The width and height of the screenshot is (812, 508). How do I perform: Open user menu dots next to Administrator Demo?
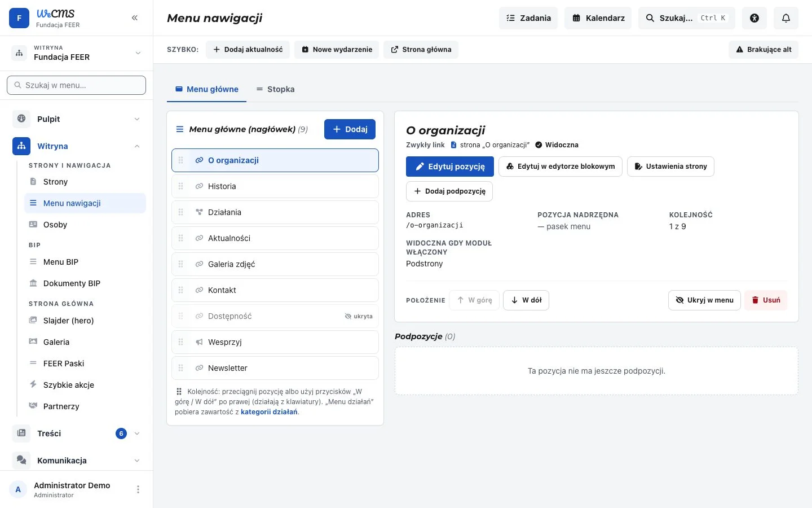(x=138, y=489)
